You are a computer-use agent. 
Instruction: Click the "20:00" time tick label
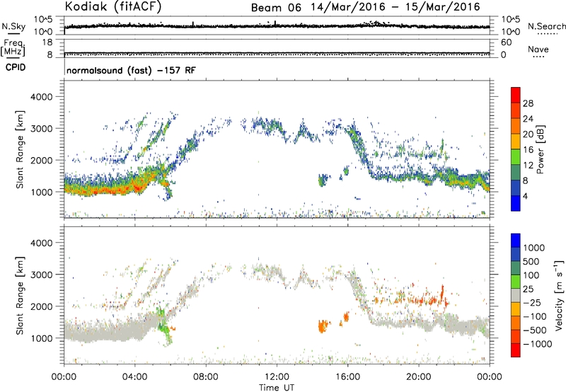pos(419,377)
